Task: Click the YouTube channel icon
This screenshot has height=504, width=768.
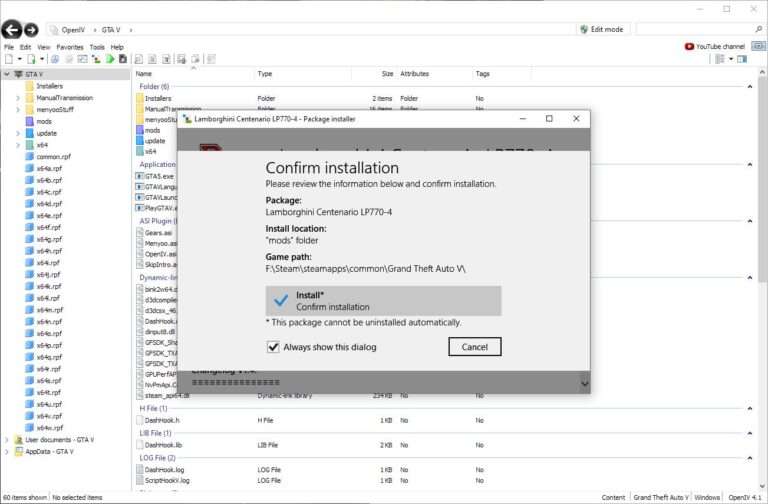Action: pos(690,47)
